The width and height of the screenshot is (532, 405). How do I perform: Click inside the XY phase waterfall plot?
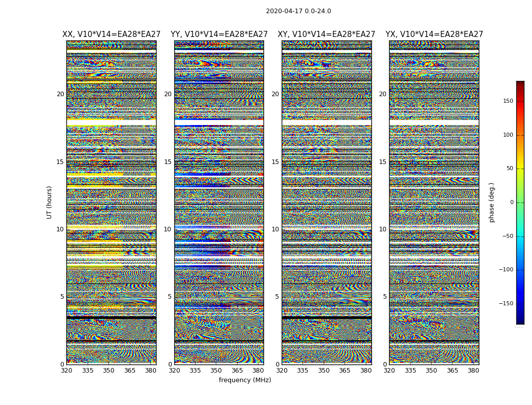click(x=326, y=202)
